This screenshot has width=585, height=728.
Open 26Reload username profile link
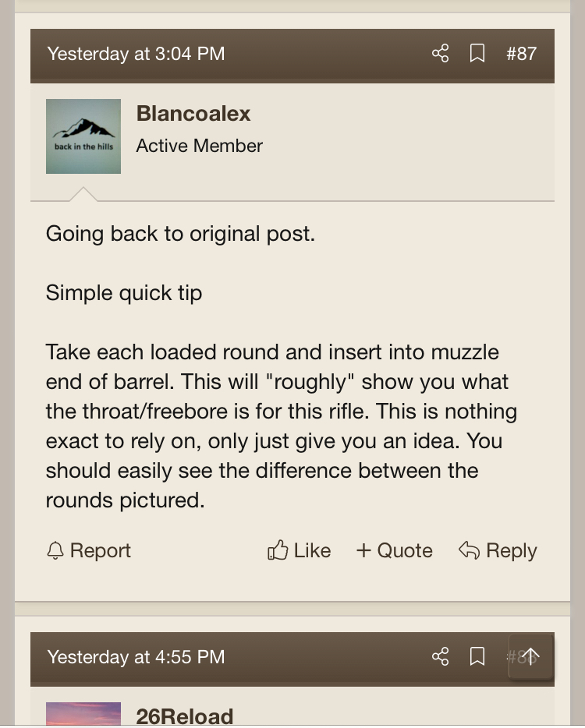click(x=185, y=716)
